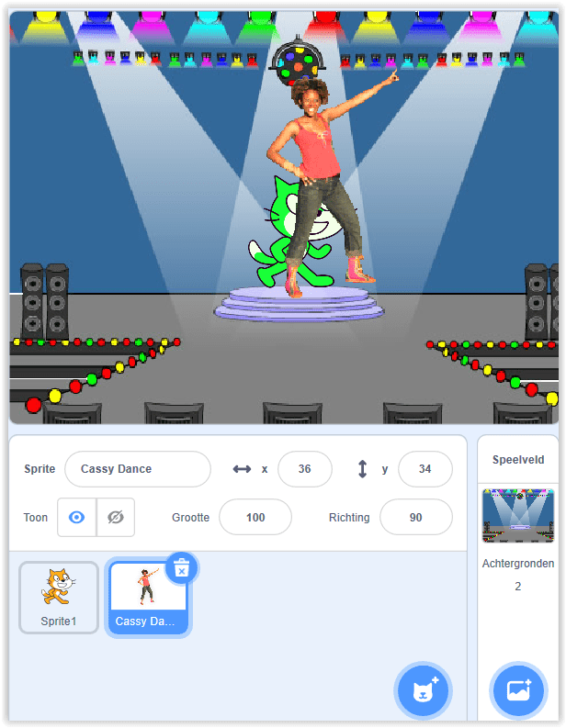The image size is (566, 728).
Task: Click the Grootte field showing 100
Action: 255,517
